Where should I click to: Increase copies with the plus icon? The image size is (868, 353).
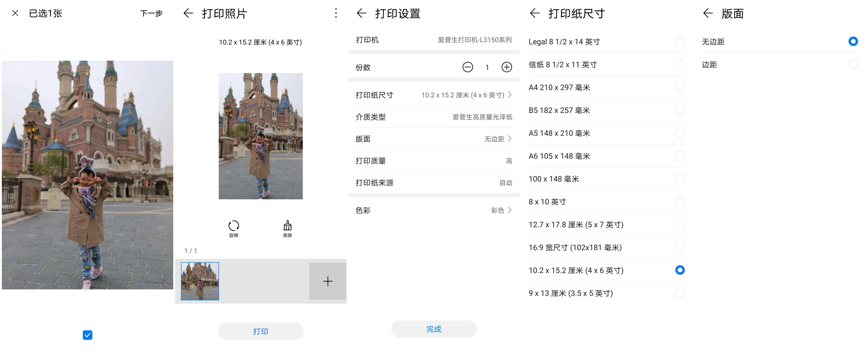point(507,67)
